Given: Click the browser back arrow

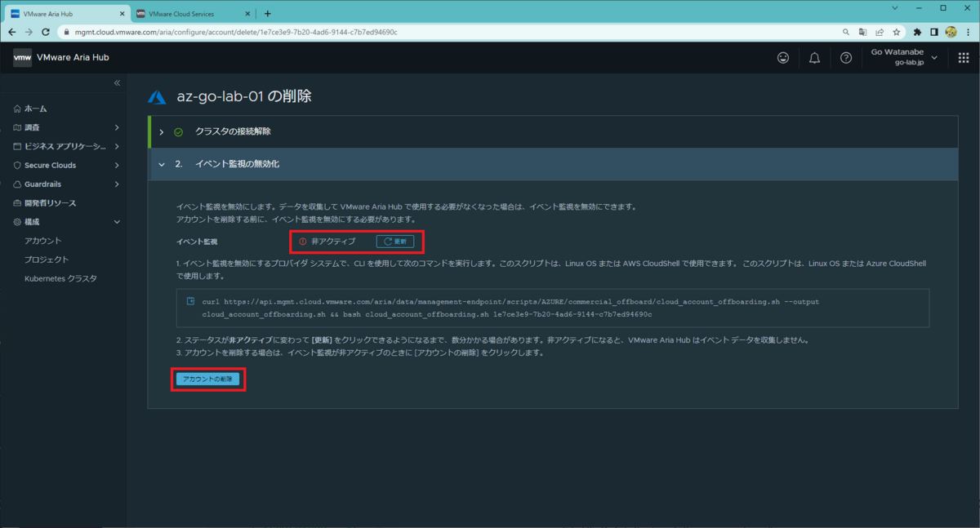Looking at the screenshot, I should tap(11, 32).
